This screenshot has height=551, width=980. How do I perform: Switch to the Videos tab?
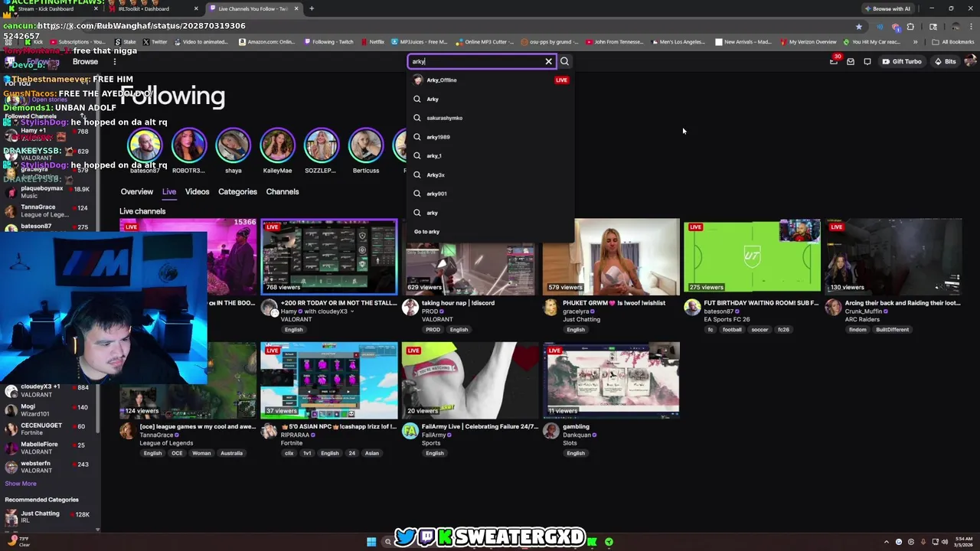click(x=197, y=191)
